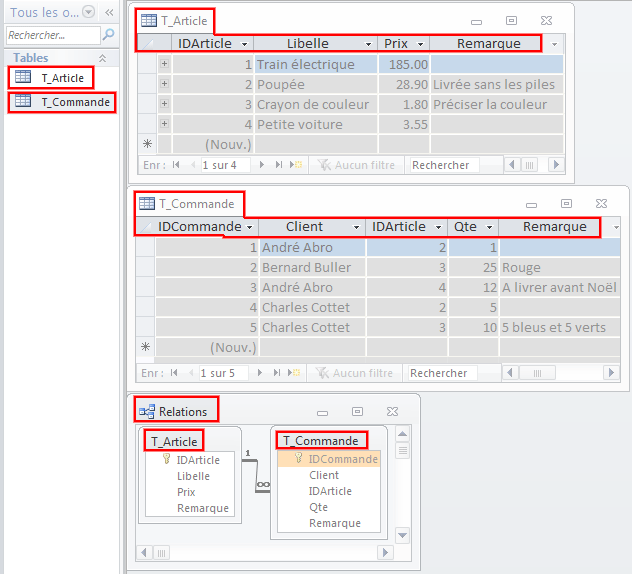Go to first record in T_Commande
Screen dimensions: 632x574
[174, 373]
